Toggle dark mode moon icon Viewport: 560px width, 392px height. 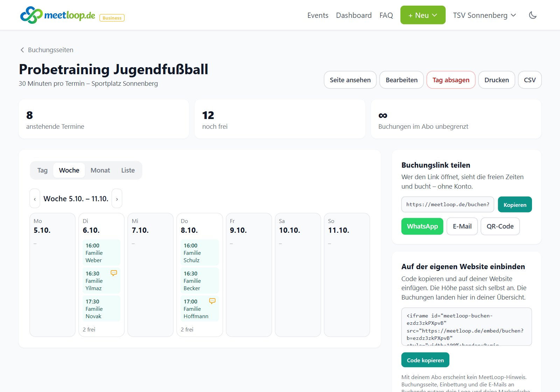[x=533, y=15]
